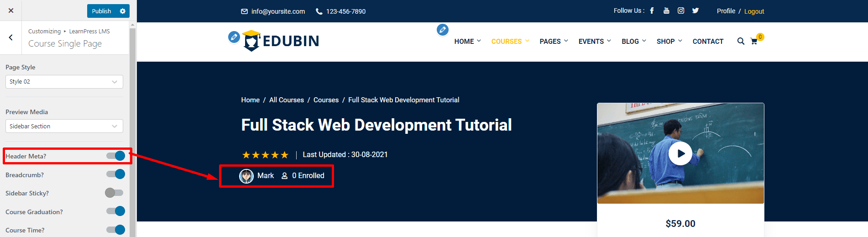Enable the Sidebar Sticky toggle

click(x=114, y=193)
